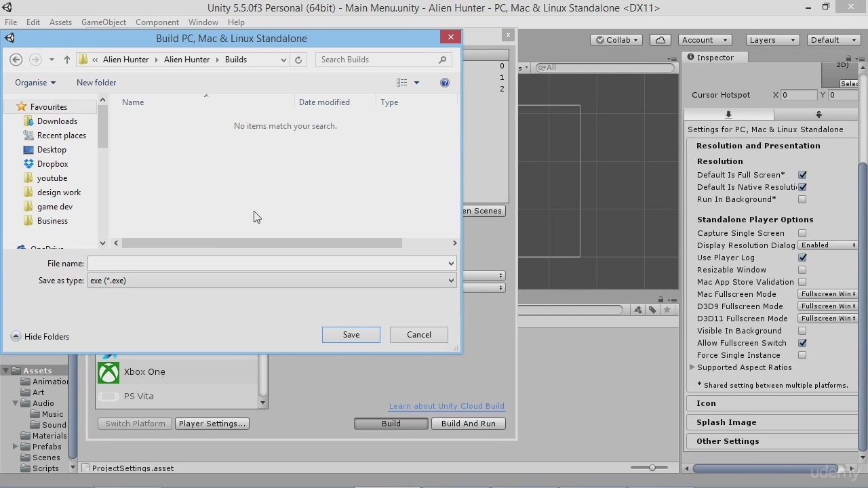Enable Force Single Instance checkbox
868x488 pixels.
pos(802,355)
